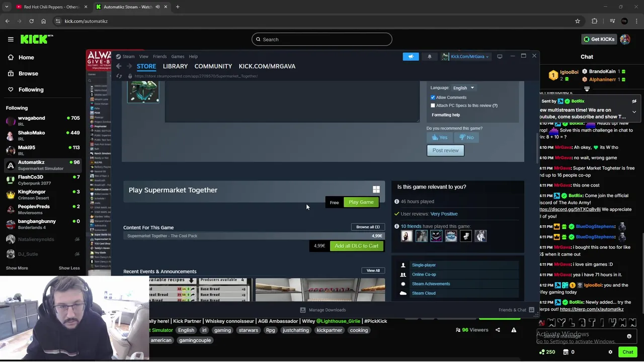The width and height of the screenshot is (644, 362).
Task: Switch Steam to Big Picture mode icon
Action: point(500,56)
